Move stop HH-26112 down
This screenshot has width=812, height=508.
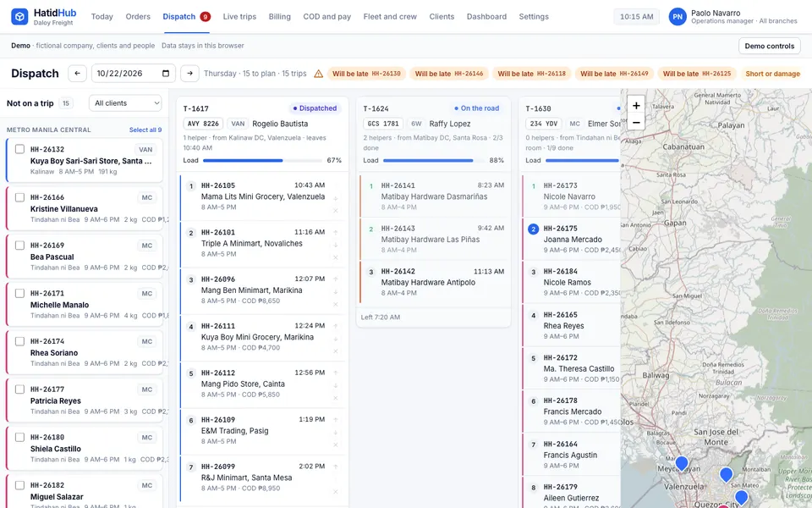tap(336, 385)
